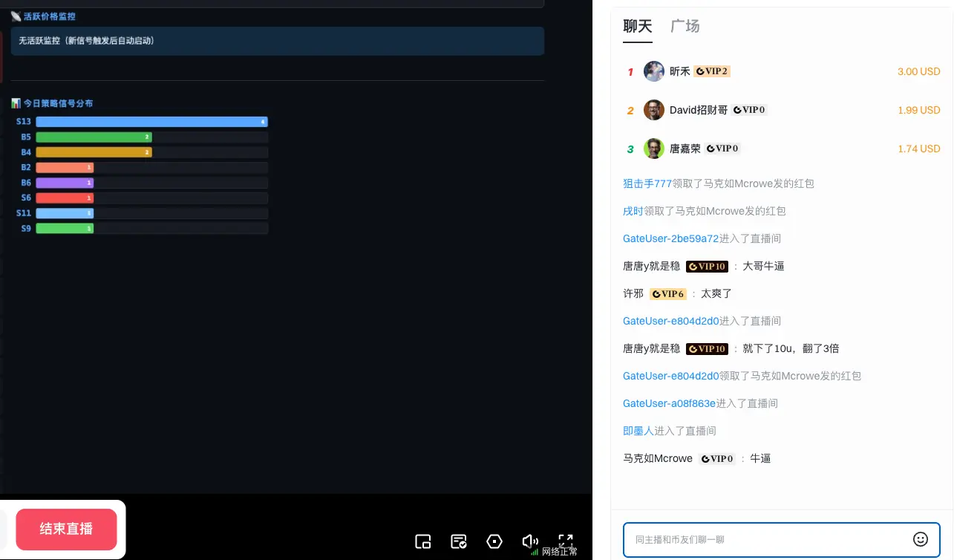Open GateUser-a08f863e profile link
Screen dimensions: 980x560
pos(670,403)
